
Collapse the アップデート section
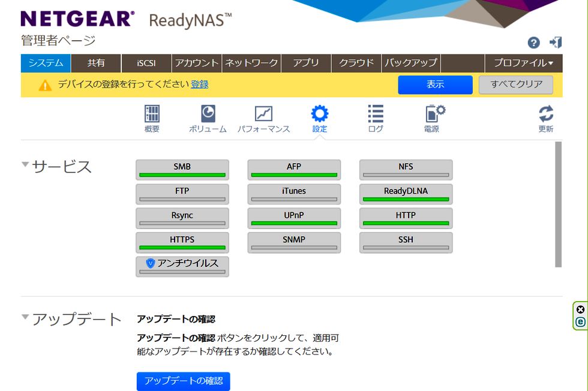[25, 317]
